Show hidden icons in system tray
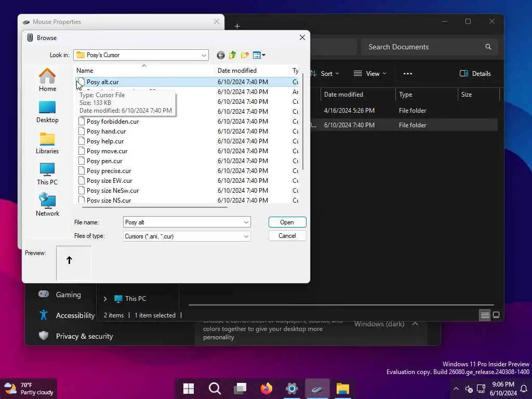532x399 pixels. tap(456, 389)
